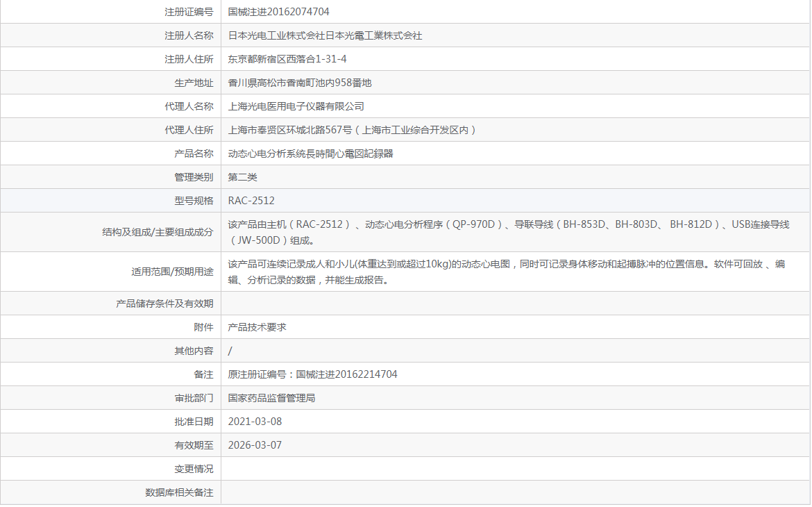Select the 产品储存条件及有效期 label

coord(164,304)
